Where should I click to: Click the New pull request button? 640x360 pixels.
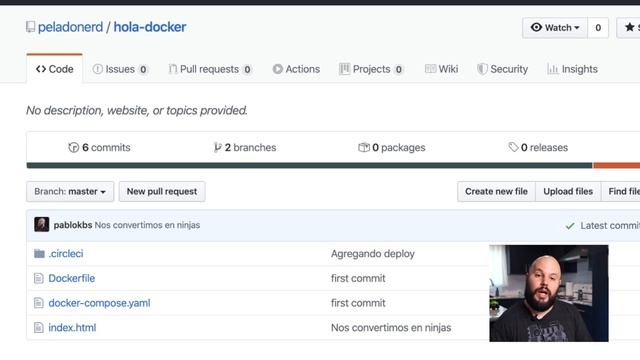coord(162,191)
